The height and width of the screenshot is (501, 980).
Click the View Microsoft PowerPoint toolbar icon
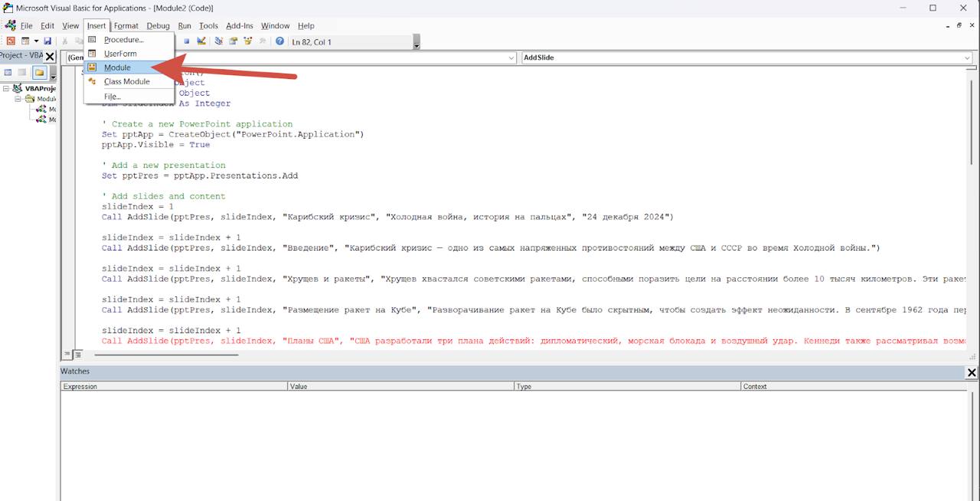coord(11,41)
